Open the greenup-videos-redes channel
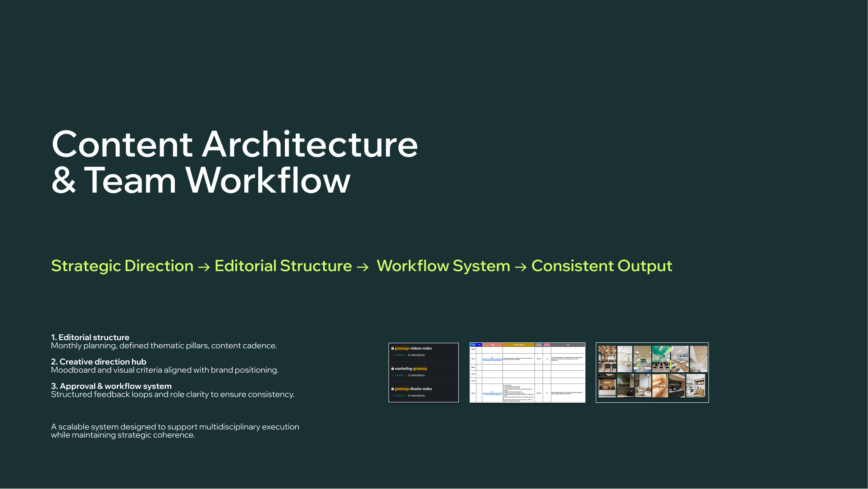Viewport: 868px width, 489px height. point(413,348)
